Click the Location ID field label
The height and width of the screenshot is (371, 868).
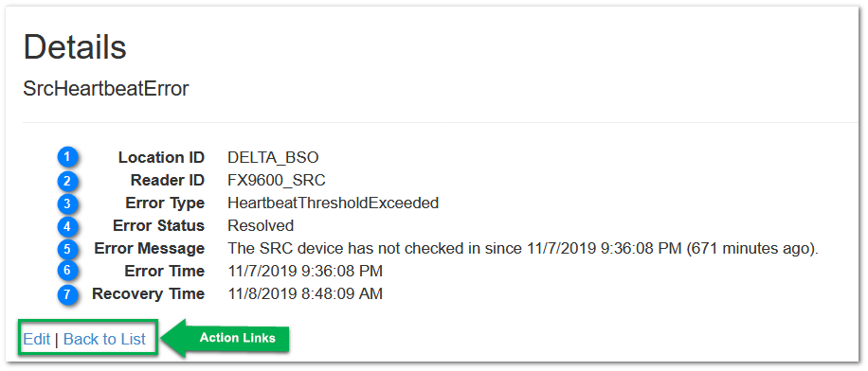161,157
